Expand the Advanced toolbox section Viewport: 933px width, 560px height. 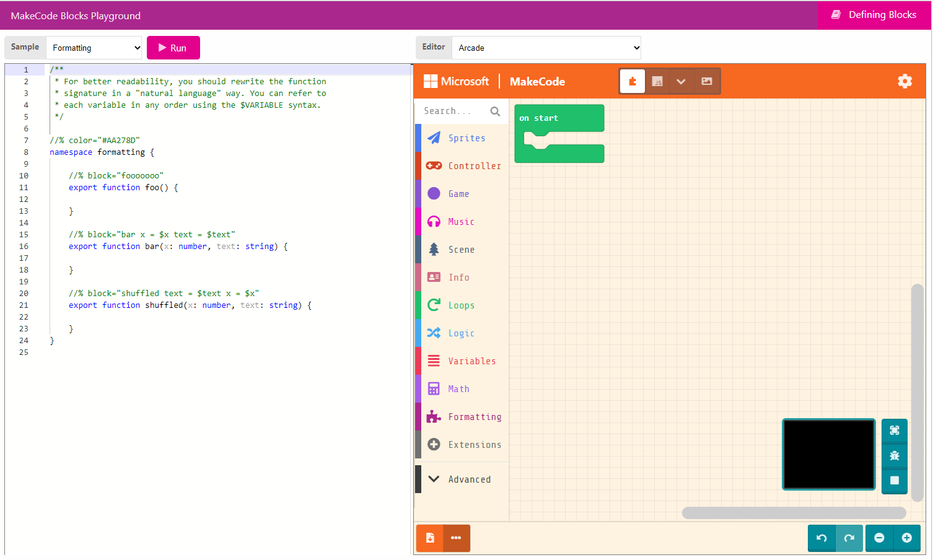coord(470,479)
